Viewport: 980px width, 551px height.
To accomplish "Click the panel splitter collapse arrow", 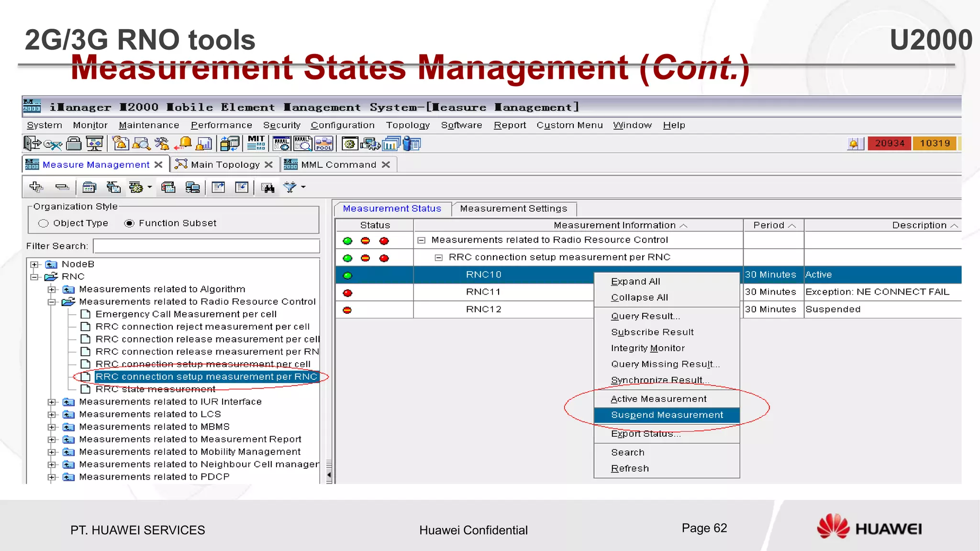I will (x=329, y=475).
